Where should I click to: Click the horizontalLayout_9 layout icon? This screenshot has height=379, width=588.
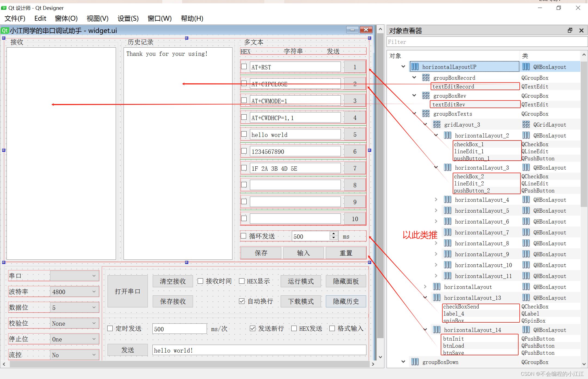448,254
